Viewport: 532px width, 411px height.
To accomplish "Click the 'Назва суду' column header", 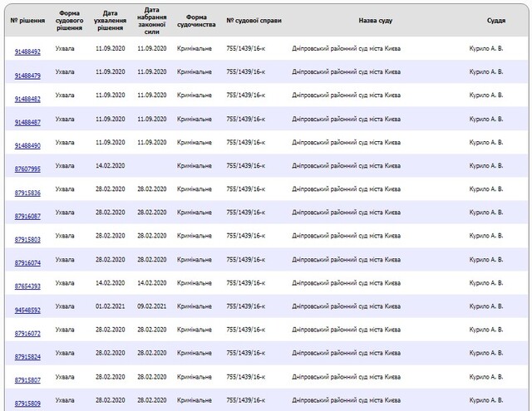I will (x=375, y=21).
